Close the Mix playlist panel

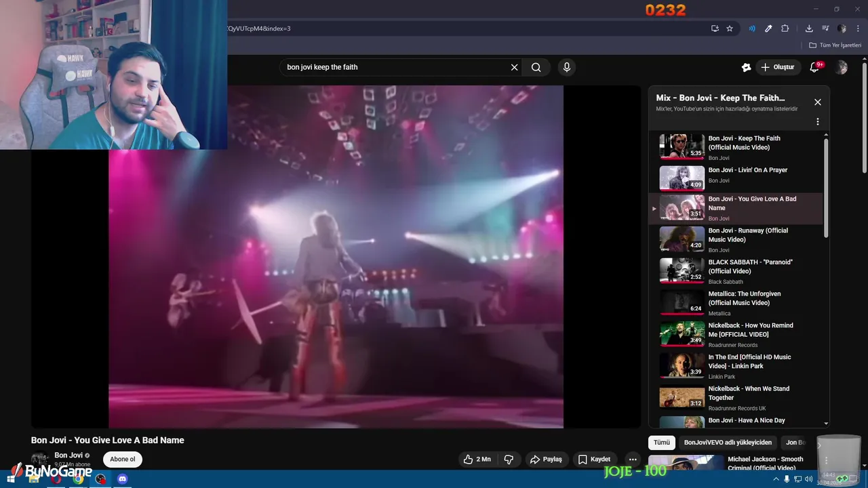tap(817, 102)
